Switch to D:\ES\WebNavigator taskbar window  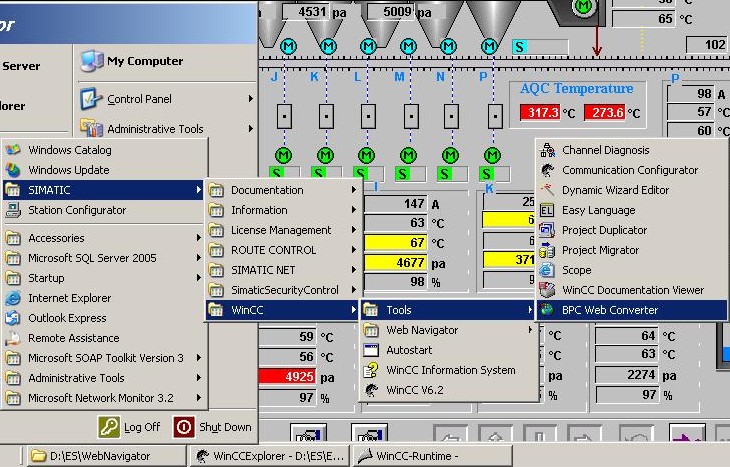tap(107, 456)
